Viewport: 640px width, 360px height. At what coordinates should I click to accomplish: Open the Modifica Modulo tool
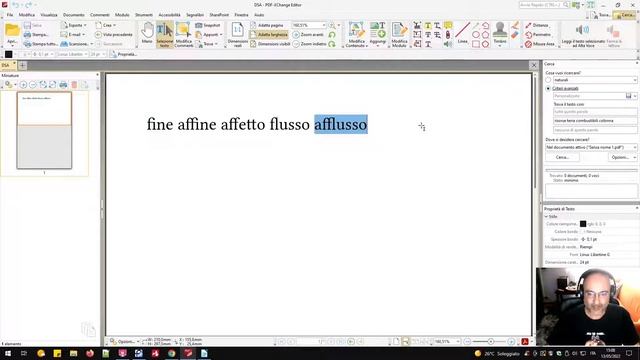pyautogui.click(x=399, y=34)
